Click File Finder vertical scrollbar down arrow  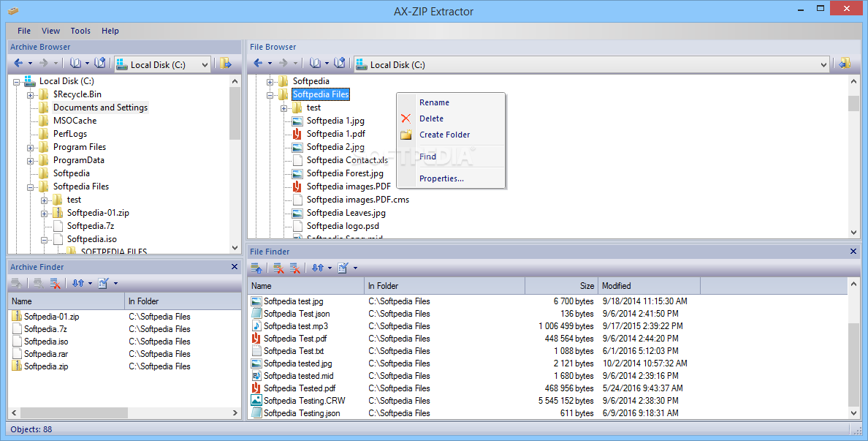pos(853,413)
